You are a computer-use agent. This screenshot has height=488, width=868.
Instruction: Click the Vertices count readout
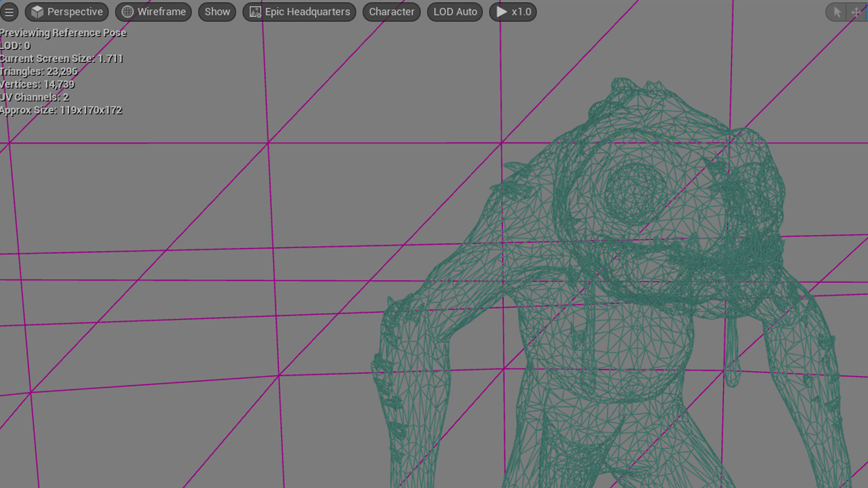[x=37, y=84]
